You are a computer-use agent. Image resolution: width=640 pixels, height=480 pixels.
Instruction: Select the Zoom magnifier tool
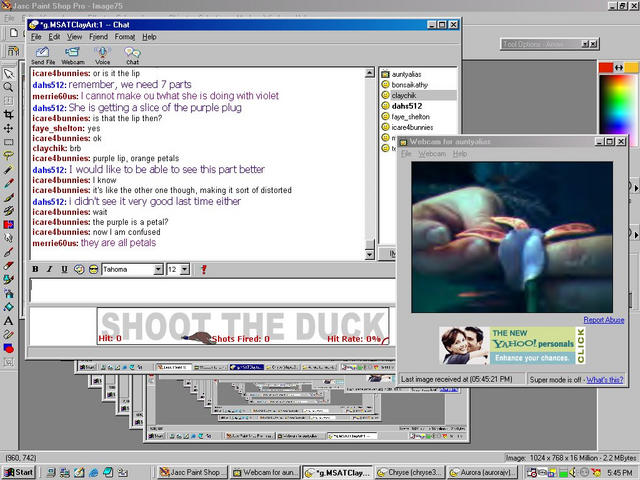8,87
